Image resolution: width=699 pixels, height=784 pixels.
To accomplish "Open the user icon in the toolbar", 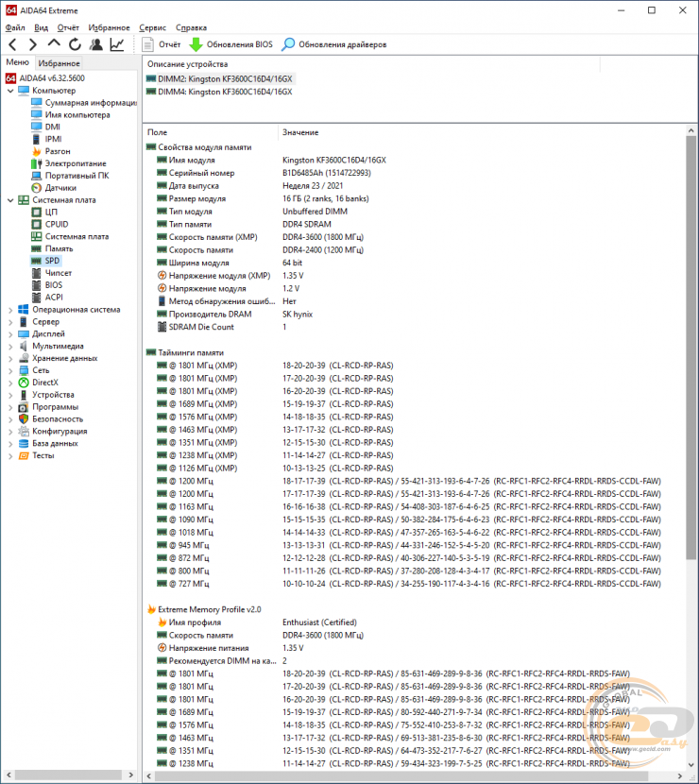I will tap(95, 44).
